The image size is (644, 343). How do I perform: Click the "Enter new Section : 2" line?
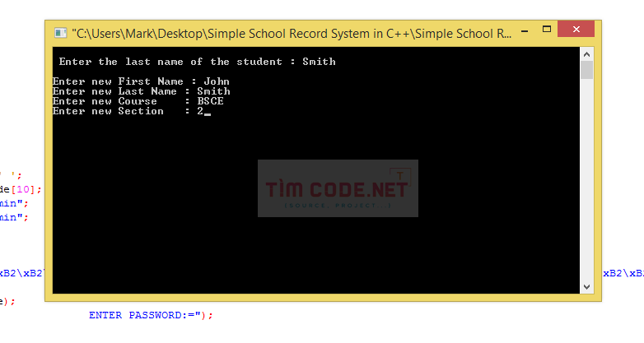tap(132, 111)
